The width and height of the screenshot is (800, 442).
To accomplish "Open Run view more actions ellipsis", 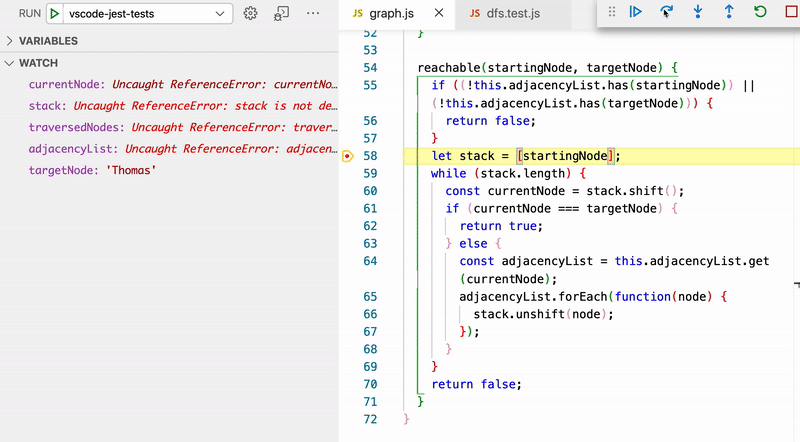I will point(313,14).
